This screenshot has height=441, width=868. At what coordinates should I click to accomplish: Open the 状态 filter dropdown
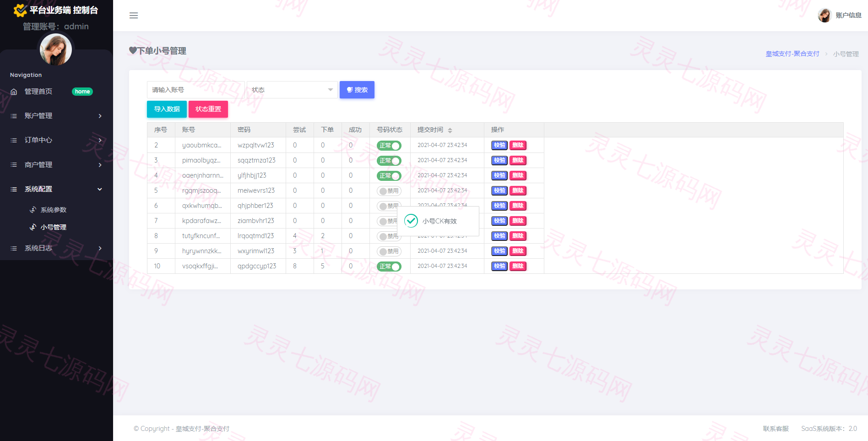pyautogui.click(x=292, y=90)
